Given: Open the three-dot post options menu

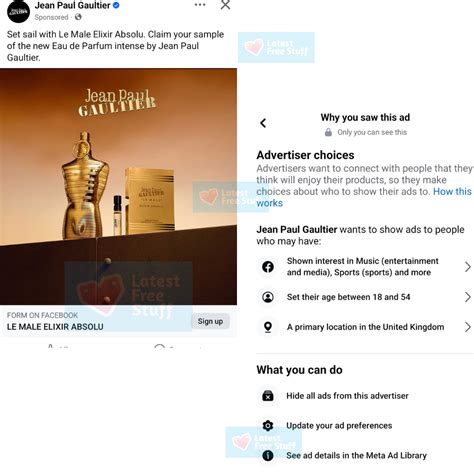Looking at the screenshot, I should [200, 5].
